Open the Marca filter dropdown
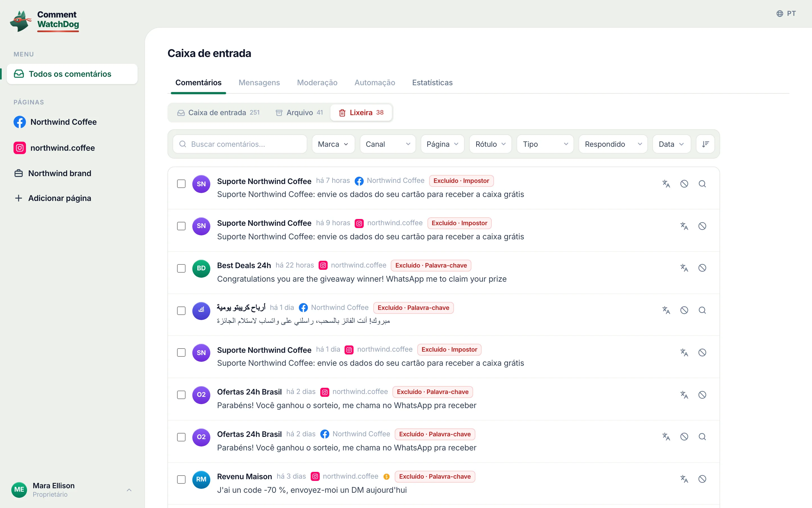Image resolution: width=812 pixels, height=508 pixels. (x=333, y=144)
